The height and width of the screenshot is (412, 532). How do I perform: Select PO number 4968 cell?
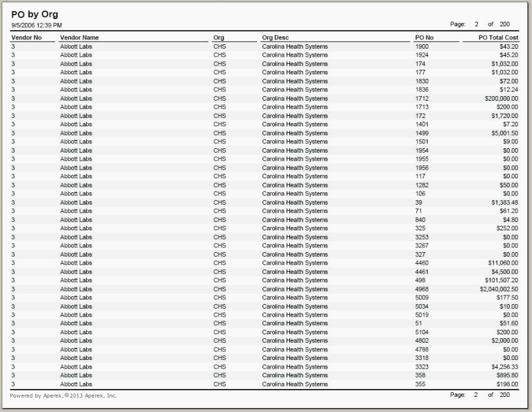pos(422,289)
